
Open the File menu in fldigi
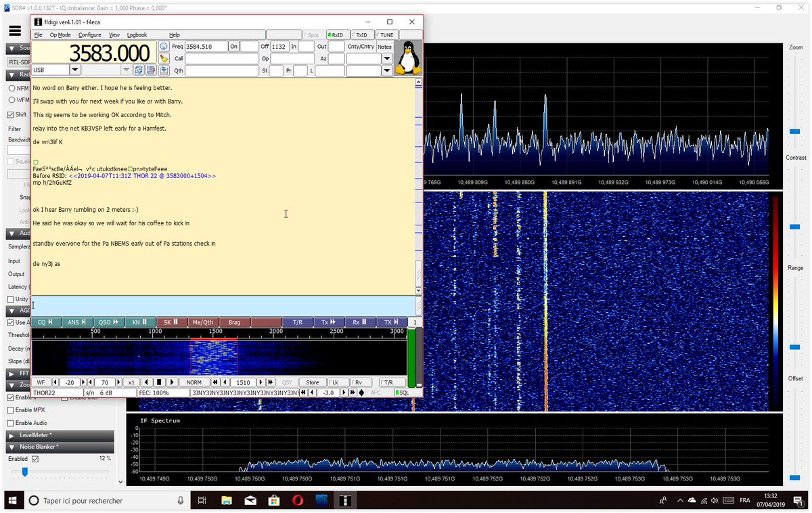[38, 35]
